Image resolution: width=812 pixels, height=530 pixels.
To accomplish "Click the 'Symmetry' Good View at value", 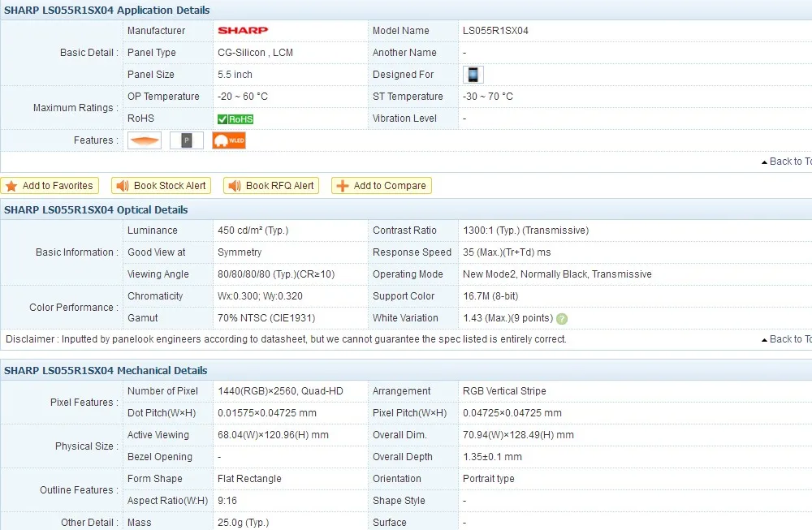I will (240, 252).
